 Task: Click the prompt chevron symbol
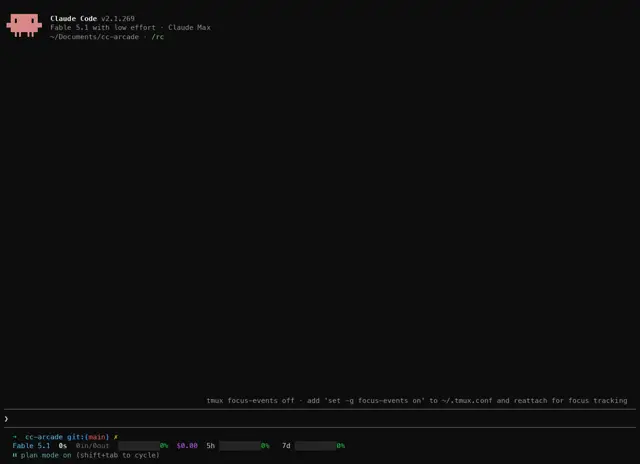pyautogui.click(x=6, y=419)
